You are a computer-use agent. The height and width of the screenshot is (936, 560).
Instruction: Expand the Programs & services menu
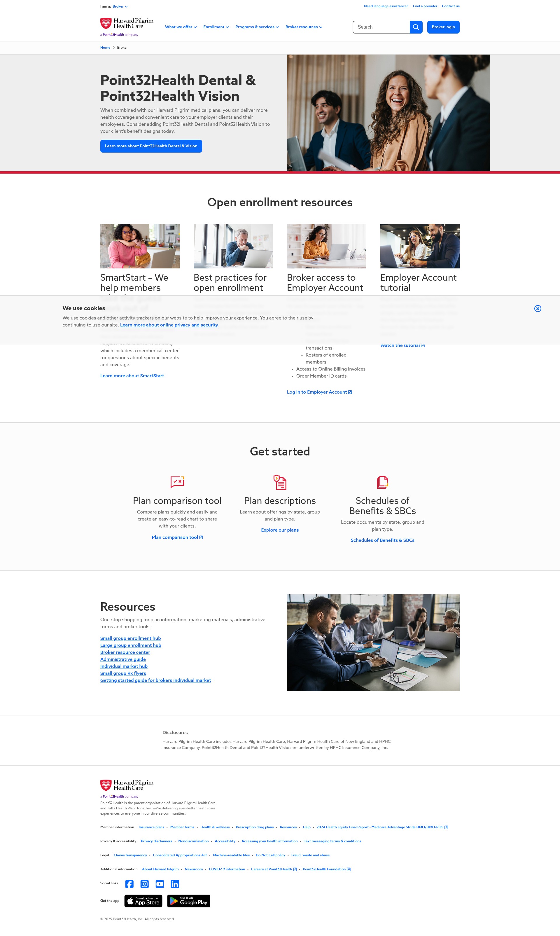[x=257, y=27]
